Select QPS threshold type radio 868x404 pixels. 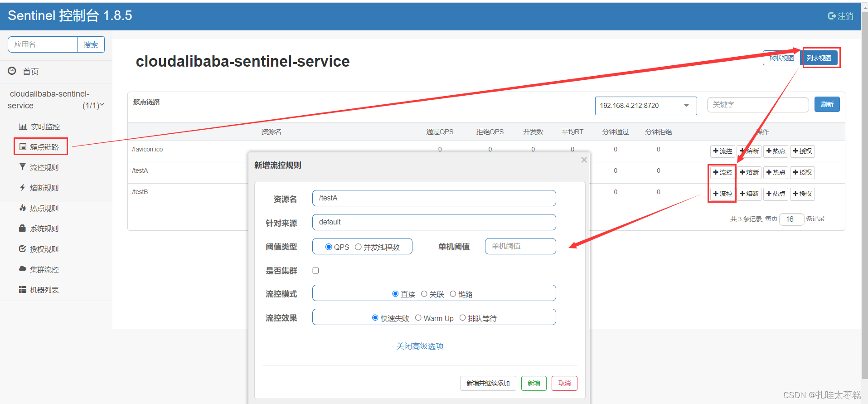[329, 247]
